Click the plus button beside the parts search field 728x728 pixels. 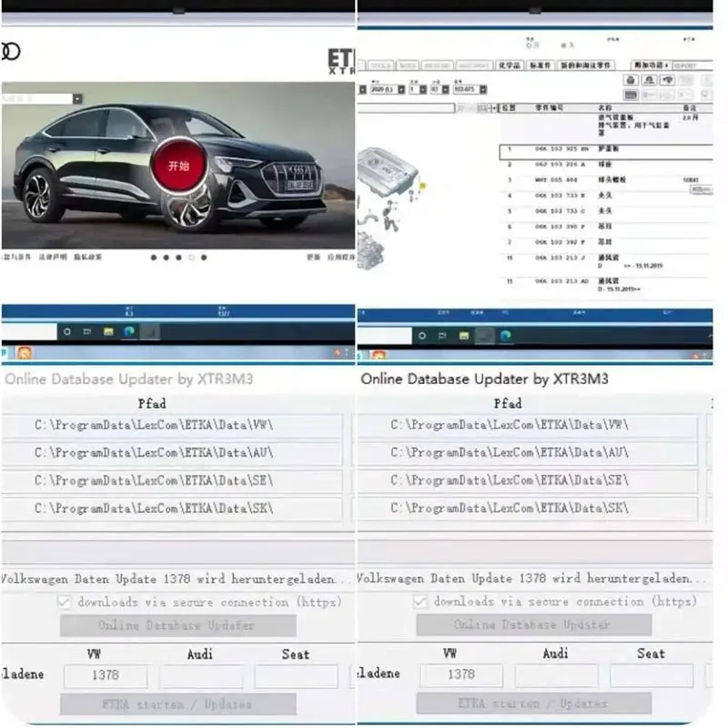point(494,108)
